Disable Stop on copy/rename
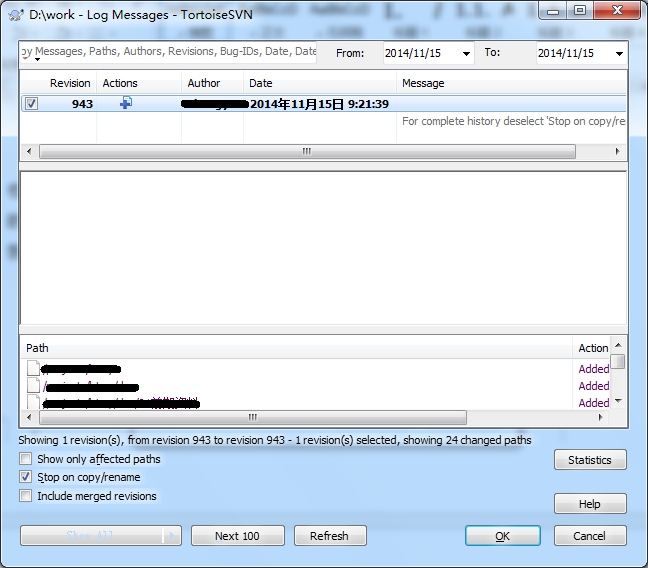Image resolution: width=648 pixels, height=568 pixels. coord(26,477)
